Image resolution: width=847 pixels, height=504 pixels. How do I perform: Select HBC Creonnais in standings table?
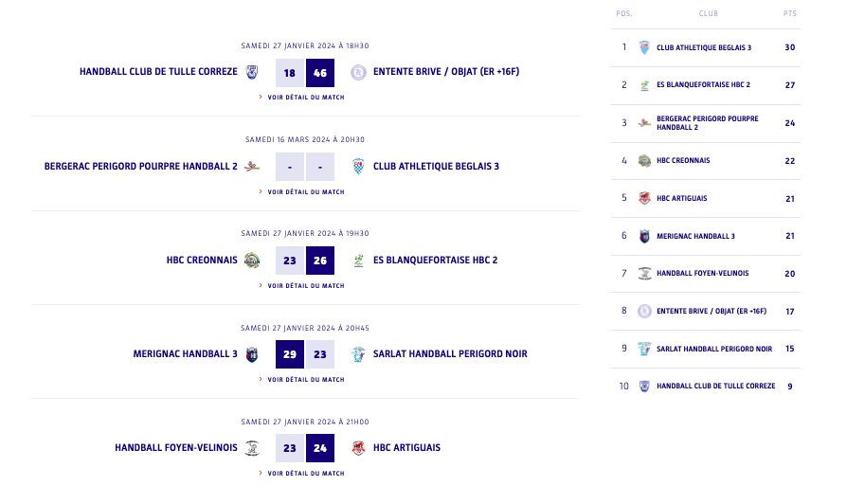(x=682, y=161)
